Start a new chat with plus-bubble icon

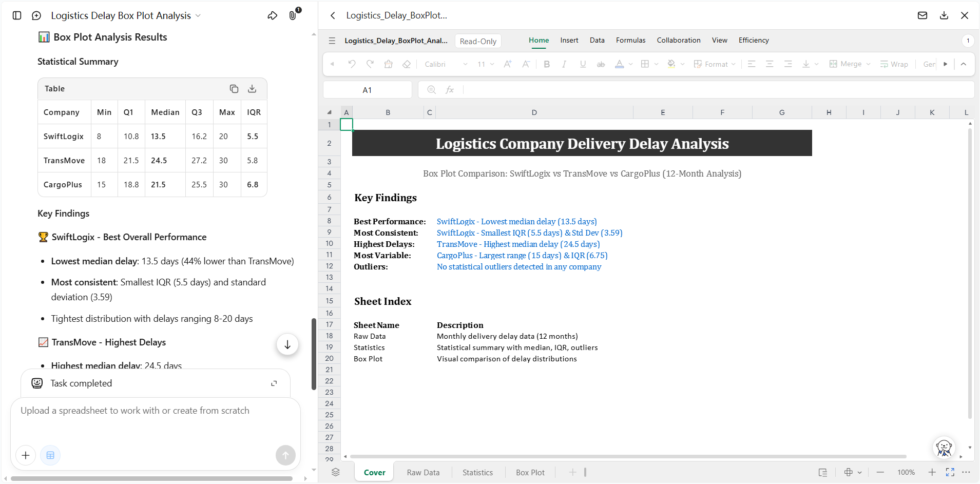[36, 15]
